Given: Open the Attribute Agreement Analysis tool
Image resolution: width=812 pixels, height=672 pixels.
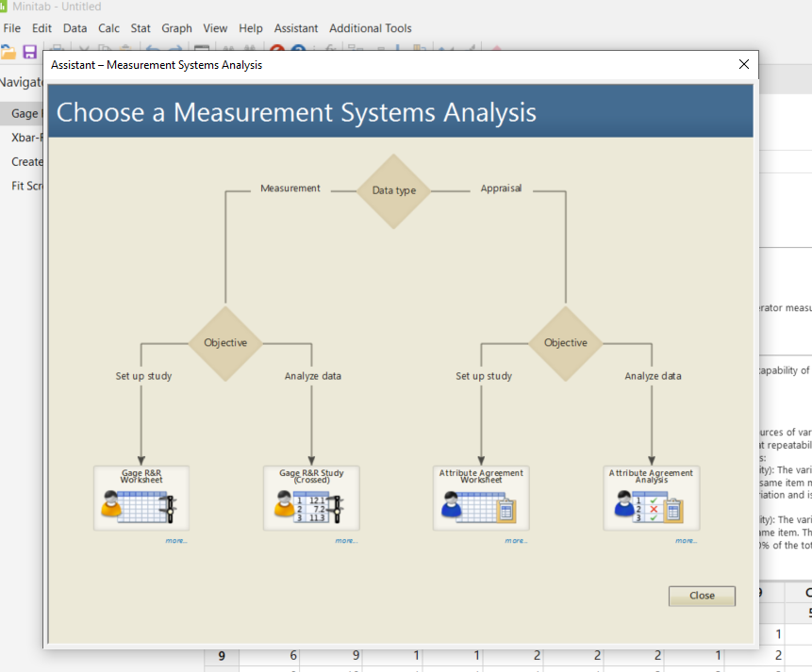Looking at the screenshot, I should 651,498.
